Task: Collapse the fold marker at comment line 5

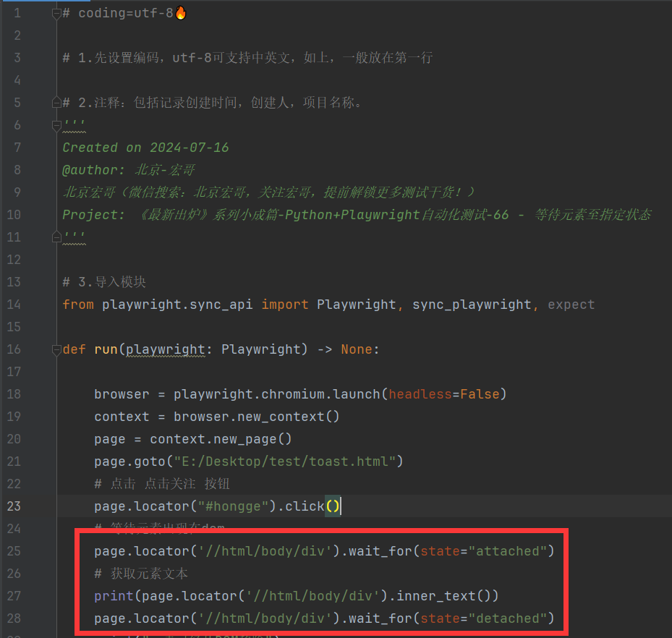Action: coord(56,103)
